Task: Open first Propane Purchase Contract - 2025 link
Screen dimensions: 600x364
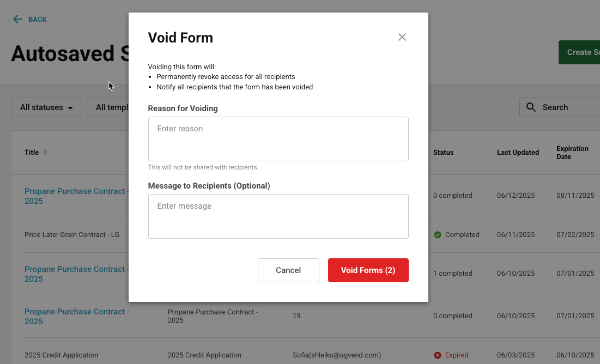Action: point(76,196)
